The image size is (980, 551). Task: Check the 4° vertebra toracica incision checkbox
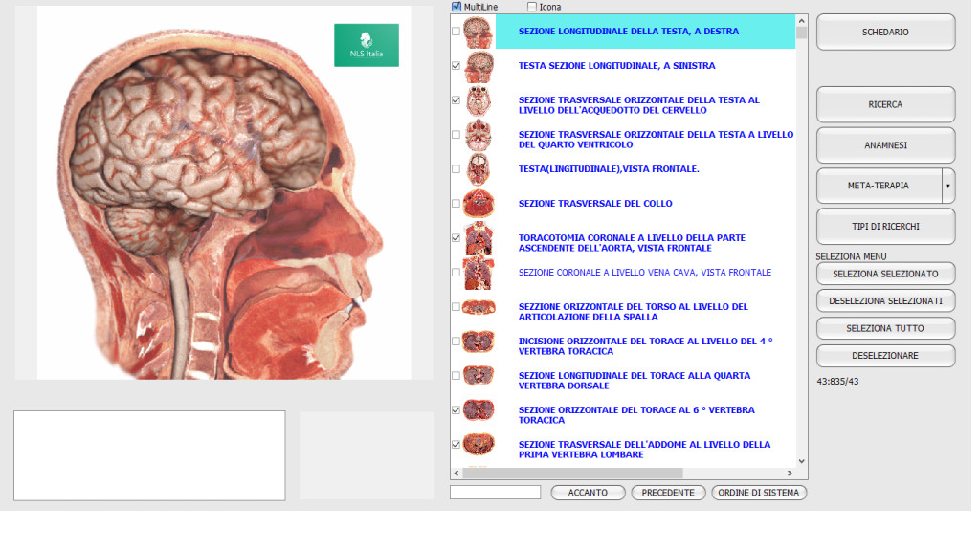point(457,342)
